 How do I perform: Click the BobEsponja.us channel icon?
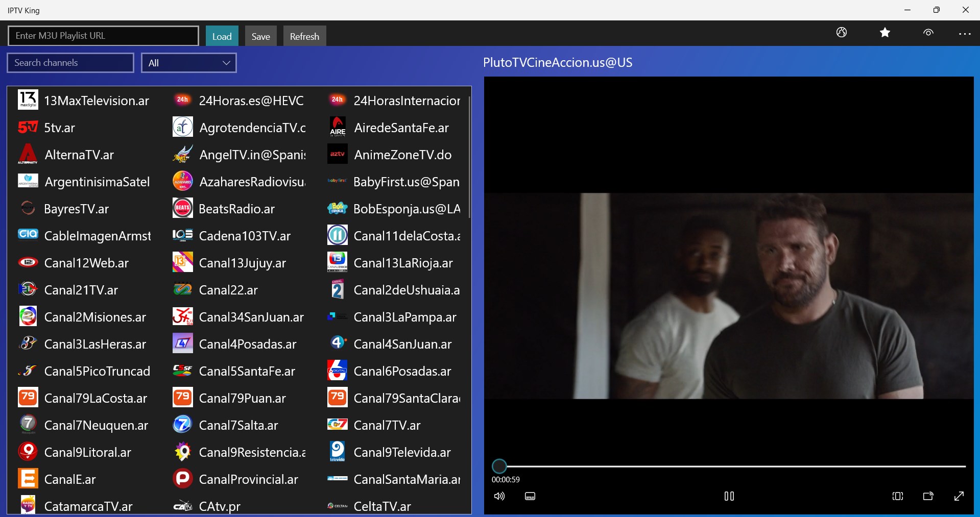click(337, 208)
